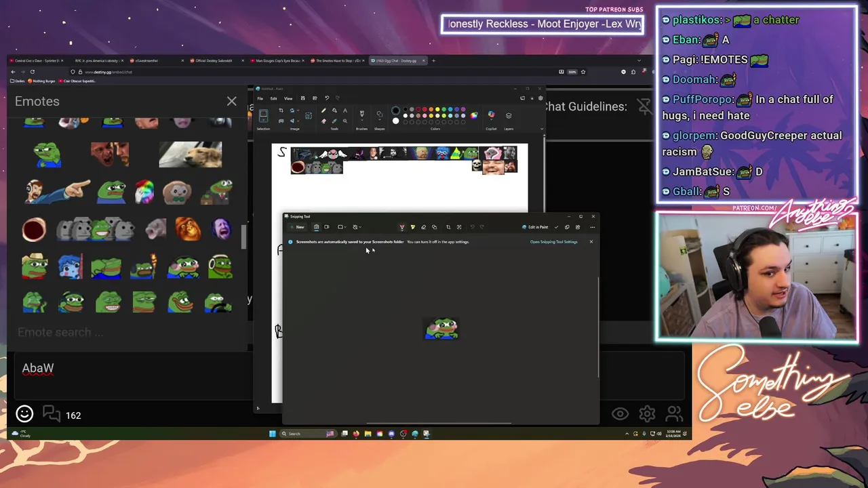This screenshot has height=488, width=868.
Task: Toggle the Layers panel in Paint
Action: [x=509, y=116]
